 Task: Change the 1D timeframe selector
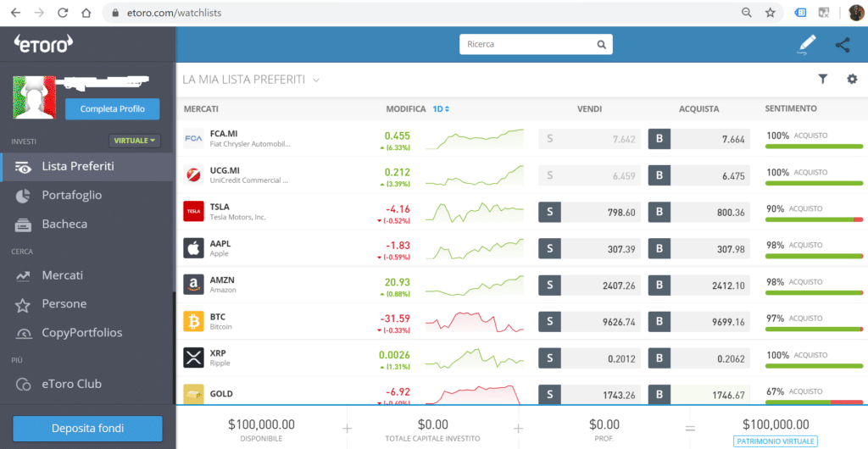(441, 109)
